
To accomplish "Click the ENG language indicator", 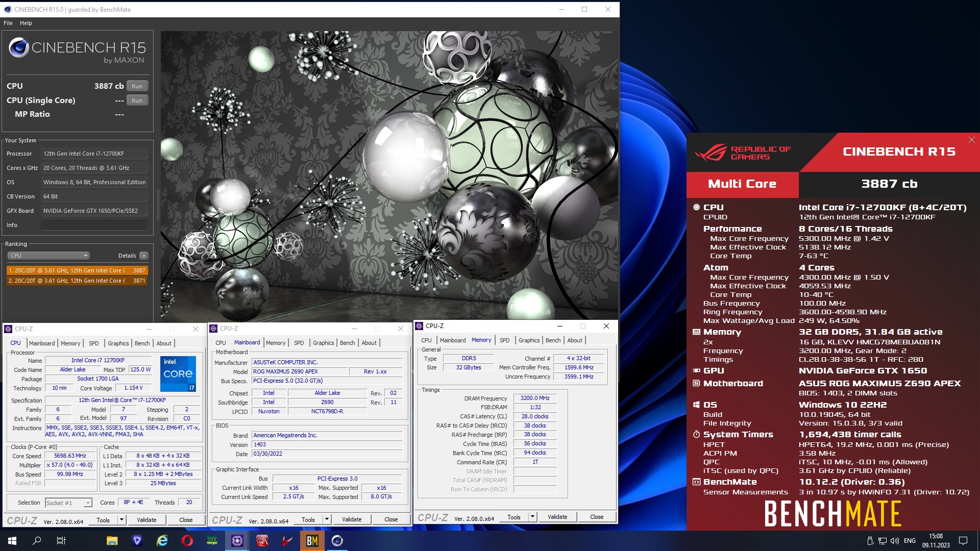I will click(910, 541).
